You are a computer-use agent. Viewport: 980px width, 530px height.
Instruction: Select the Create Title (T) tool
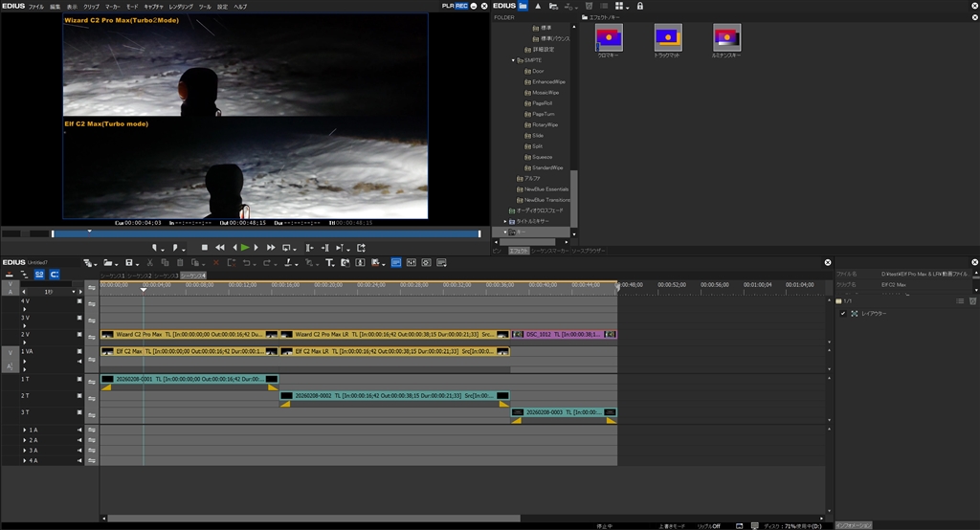tap(329, 262)
